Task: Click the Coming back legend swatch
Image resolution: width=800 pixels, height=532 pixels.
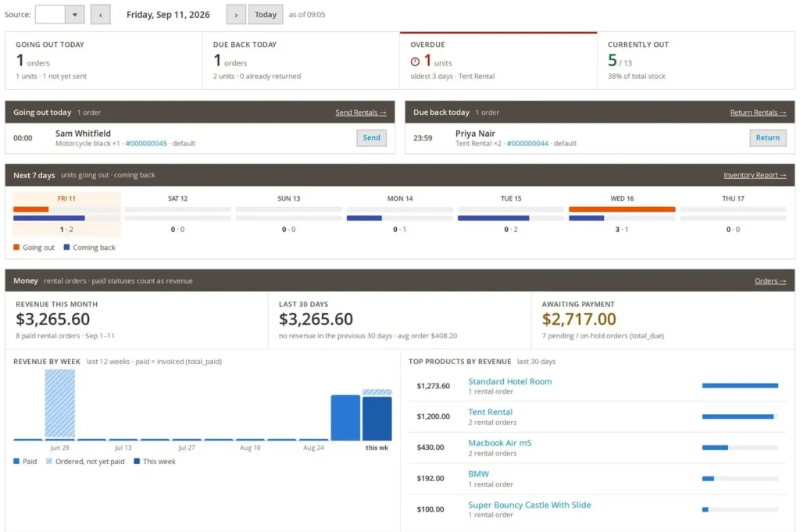Action: 66,248
